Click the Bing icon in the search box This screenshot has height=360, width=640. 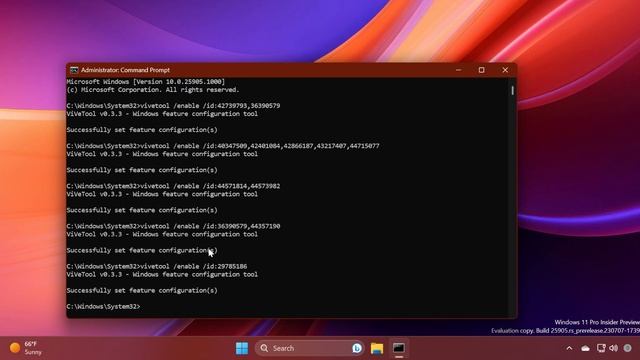coord(357,348)
